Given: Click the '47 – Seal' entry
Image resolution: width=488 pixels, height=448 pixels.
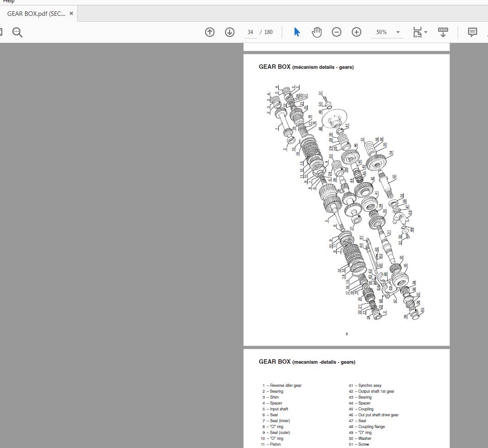Looking at the screenshot, I should coord(358,421).
